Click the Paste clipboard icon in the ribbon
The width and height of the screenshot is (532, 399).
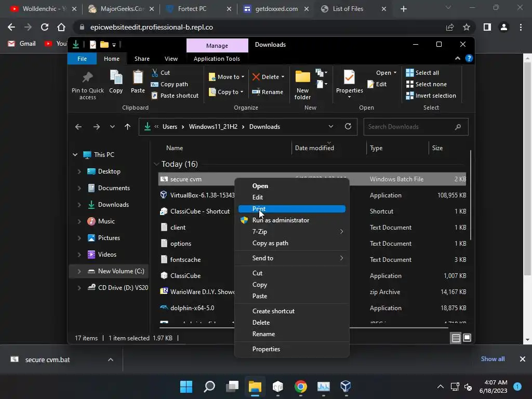pyautogui.click(x=138, y=77)
